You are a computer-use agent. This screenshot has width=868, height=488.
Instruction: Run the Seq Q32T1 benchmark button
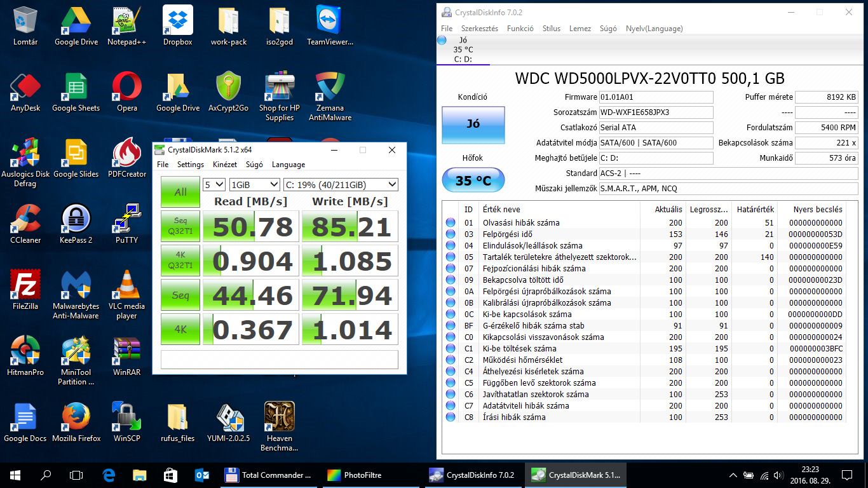(x=180, y=226)
